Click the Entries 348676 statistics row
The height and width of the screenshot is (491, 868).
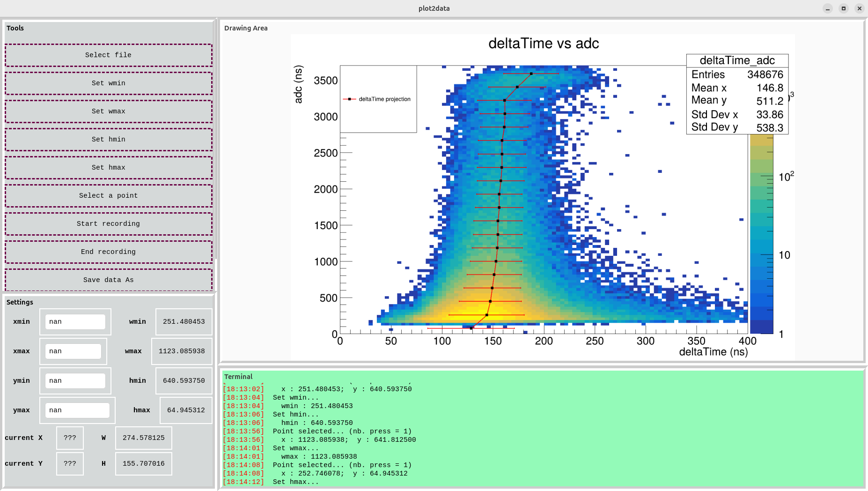click(x=737, y=74)
